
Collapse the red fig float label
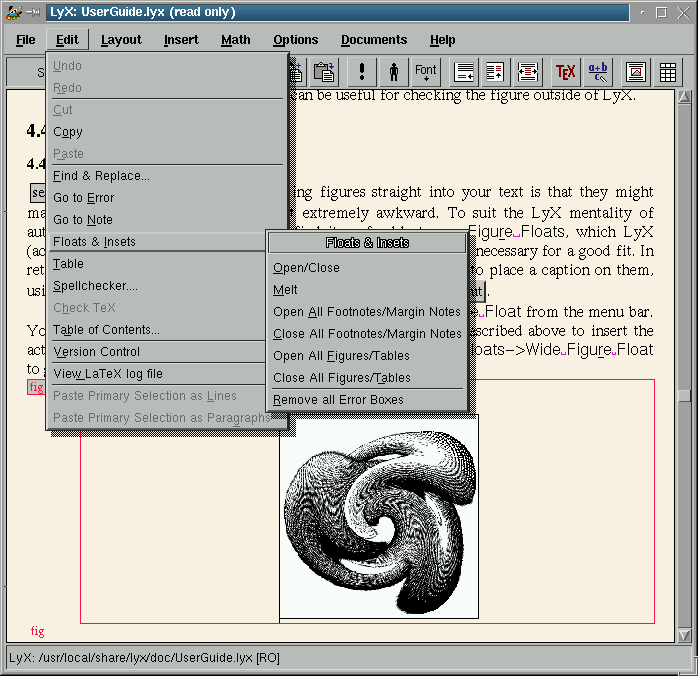36,388
